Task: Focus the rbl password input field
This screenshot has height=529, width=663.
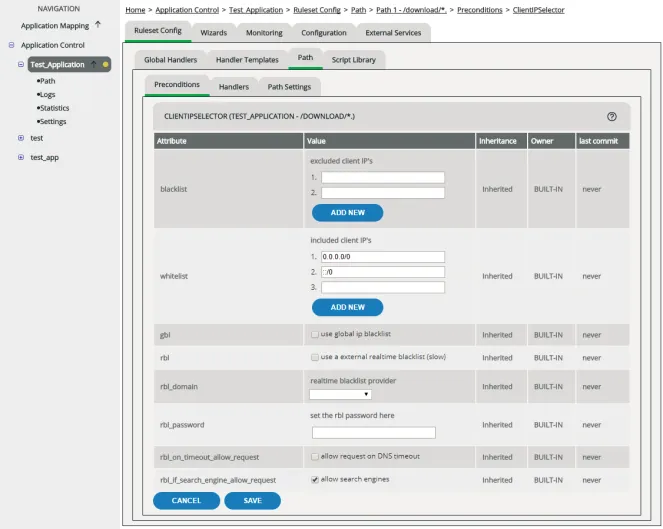Action: [374, 433]
